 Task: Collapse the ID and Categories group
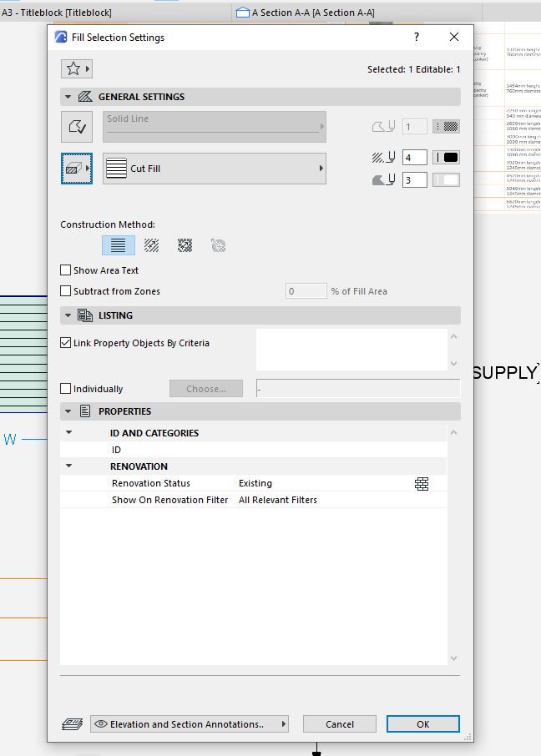tap(68, 432)
